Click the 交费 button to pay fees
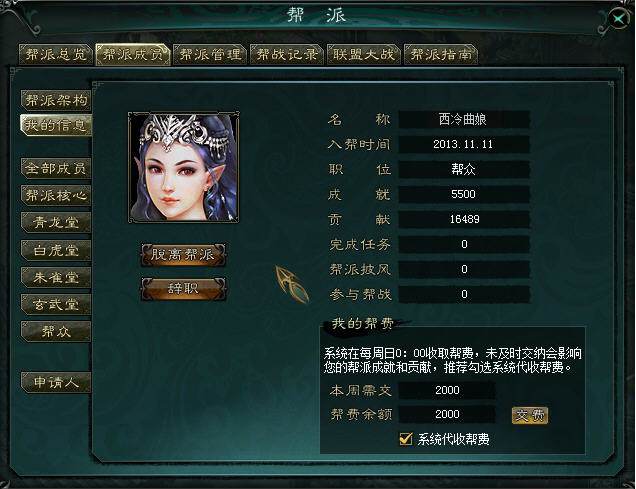The image size is (636, 489). [530, 415]
